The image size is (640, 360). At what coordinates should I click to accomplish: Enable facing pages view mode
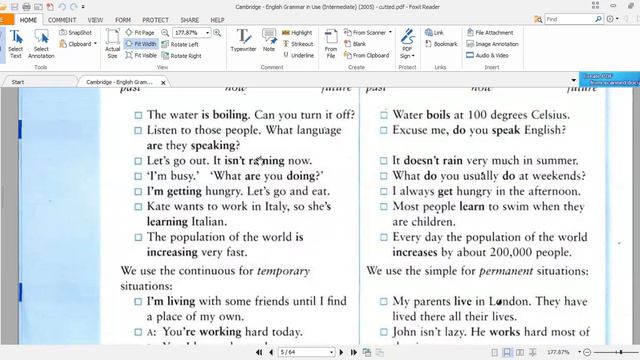520,352
